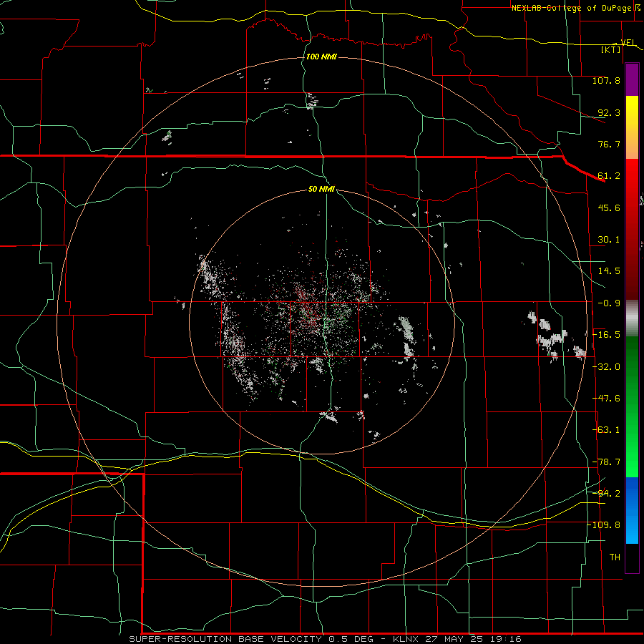This screenshot has width=644, height=644.
Task: Click the 50 NMI range ring label
Action: click(x=321, y=190)
